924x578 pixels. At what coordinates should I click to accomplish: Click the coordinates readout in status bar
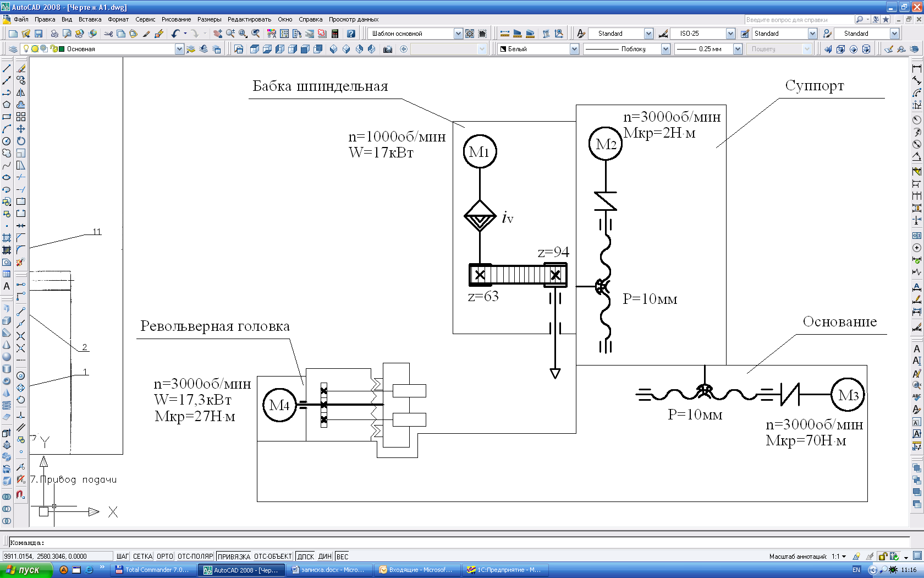pyautogui.click(x=57, y=557)
